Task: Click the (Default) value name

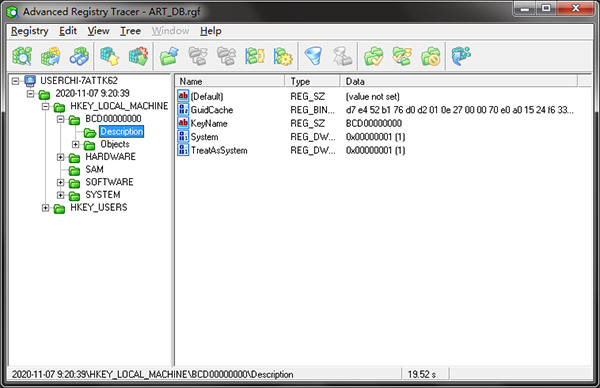Action: coord(207,96)
